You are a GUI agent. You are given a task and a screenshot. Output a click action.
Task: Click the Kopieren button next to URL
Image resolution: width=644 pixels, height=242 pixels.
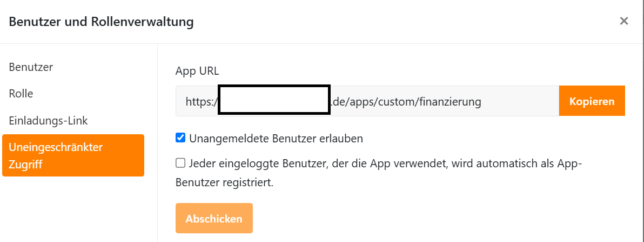tap(592, 101)
